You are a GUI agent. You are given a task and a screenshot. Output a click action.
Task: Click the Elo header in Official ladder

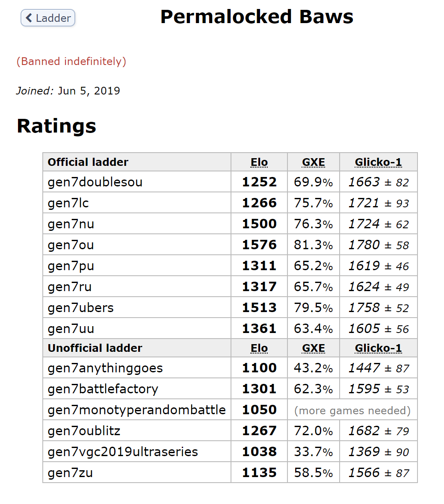[x=259, y=162]
